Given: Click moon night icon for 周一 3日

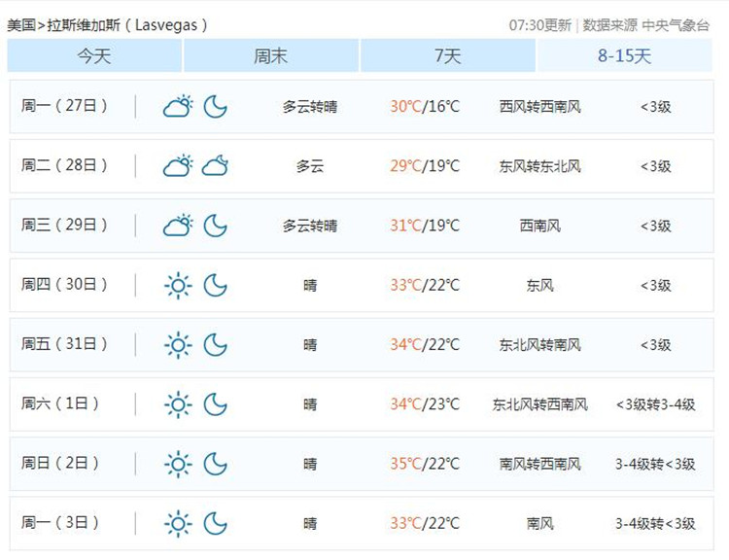Looking at the screenshot, I should [x=215, y=523].
